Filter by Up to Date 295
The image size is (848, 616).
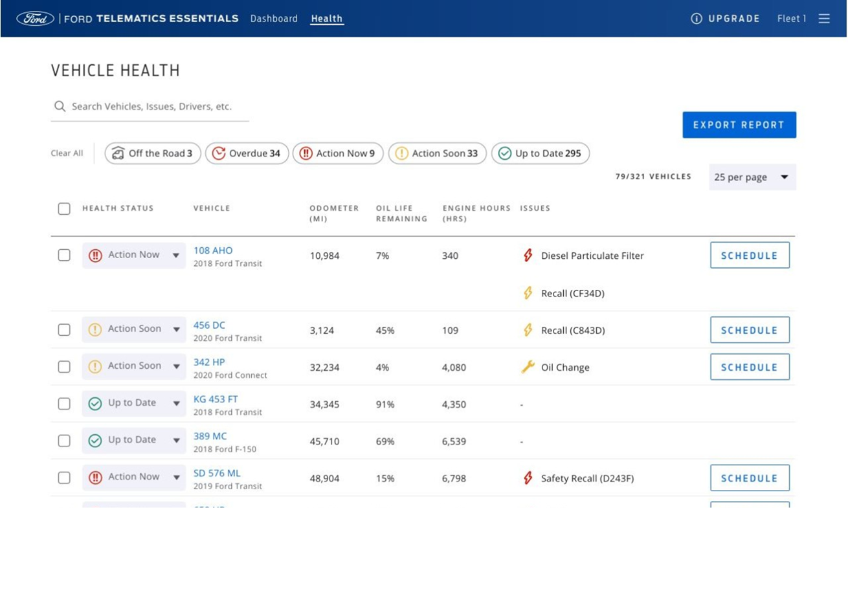click(x=541, y=153)
